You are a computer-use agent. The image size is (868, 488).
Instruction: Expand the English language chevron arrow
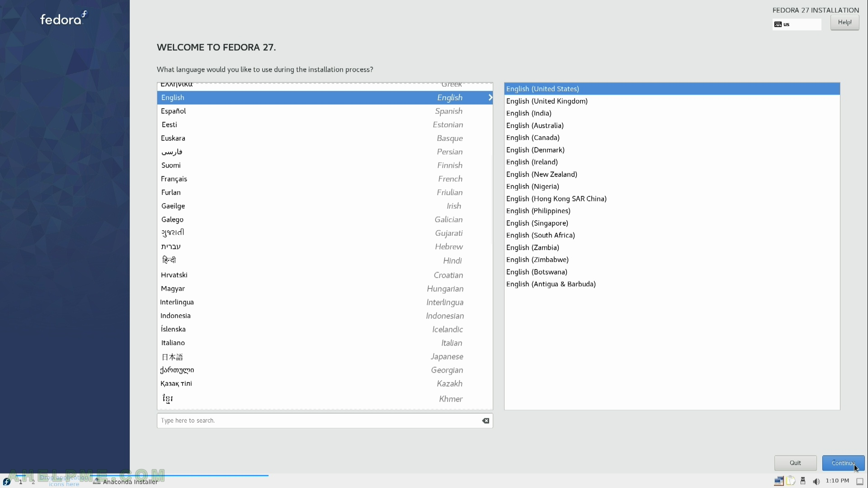tap(490, 98)
